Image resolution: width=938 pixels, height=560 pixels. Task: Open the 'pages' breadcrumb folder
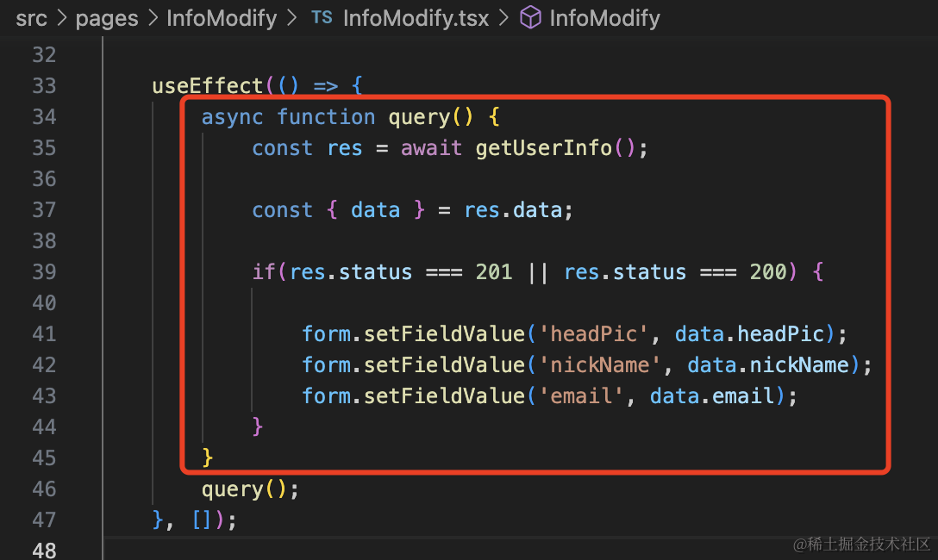click(107, 19)
